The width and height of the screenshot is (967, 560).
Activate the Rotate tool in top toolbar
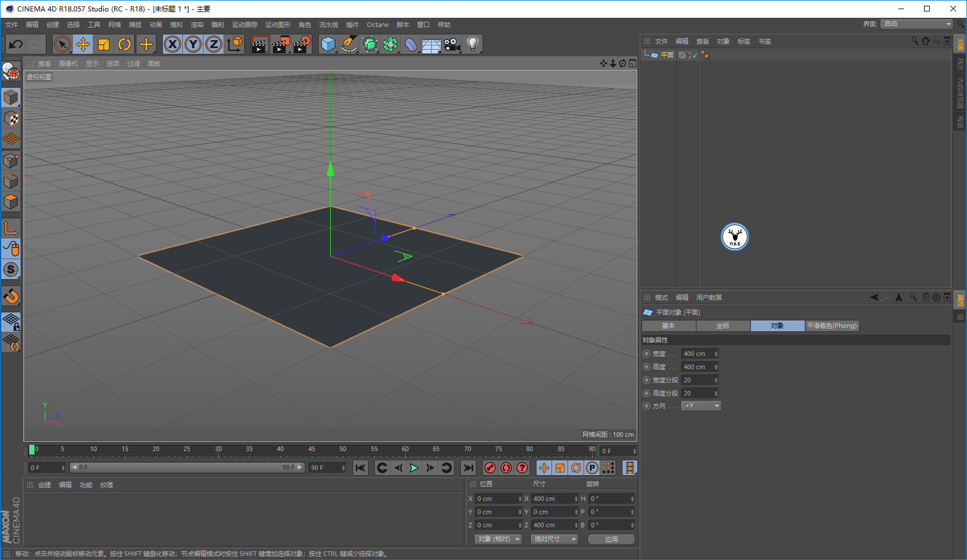[x=124, y=44]
